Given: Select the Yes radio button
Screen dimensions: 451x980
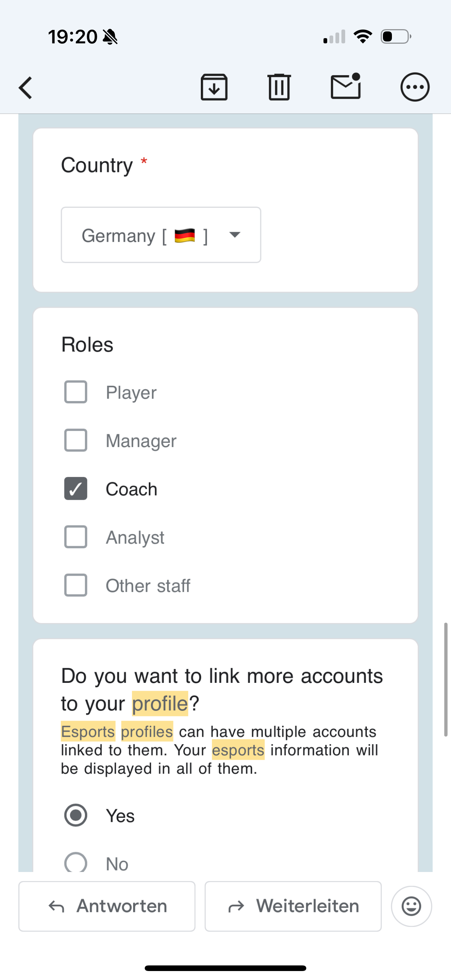Looking at the screenshot, I should click(76, 815).
